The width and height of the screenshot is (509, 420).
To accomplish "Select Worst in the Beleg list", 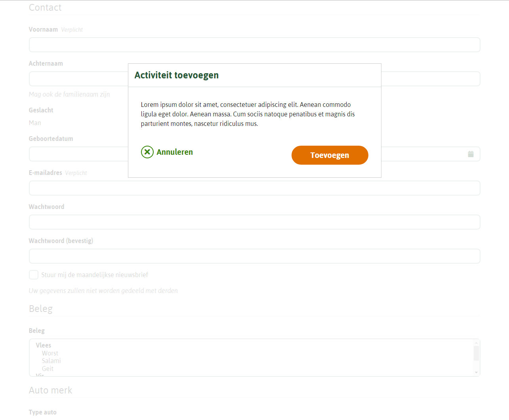I will 50,353.
